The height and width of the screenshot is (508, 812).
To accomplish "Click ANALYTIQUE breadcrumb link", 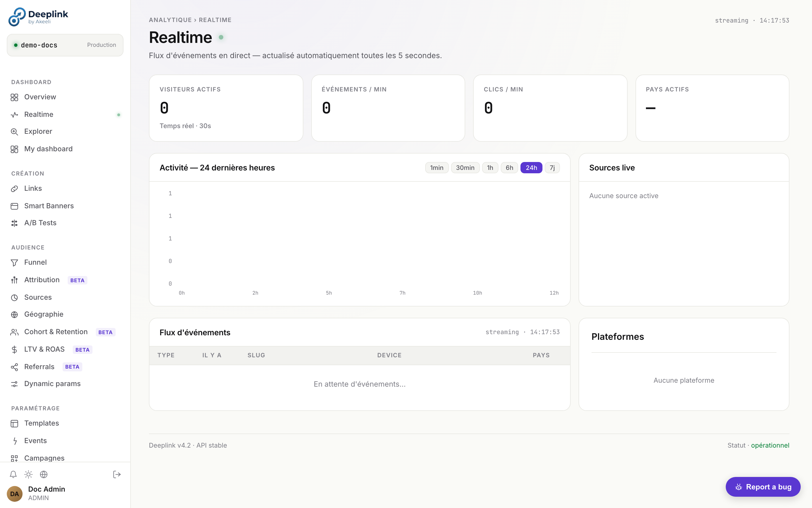I will pyautogui.click(x=170, y=20).
